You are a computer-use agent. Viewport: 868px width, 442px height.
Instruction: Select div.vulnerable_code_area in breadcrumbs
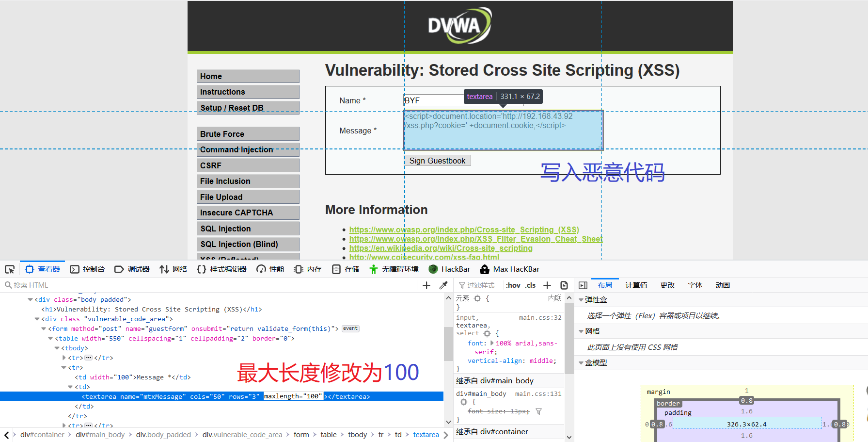click(x=242, y=435)
